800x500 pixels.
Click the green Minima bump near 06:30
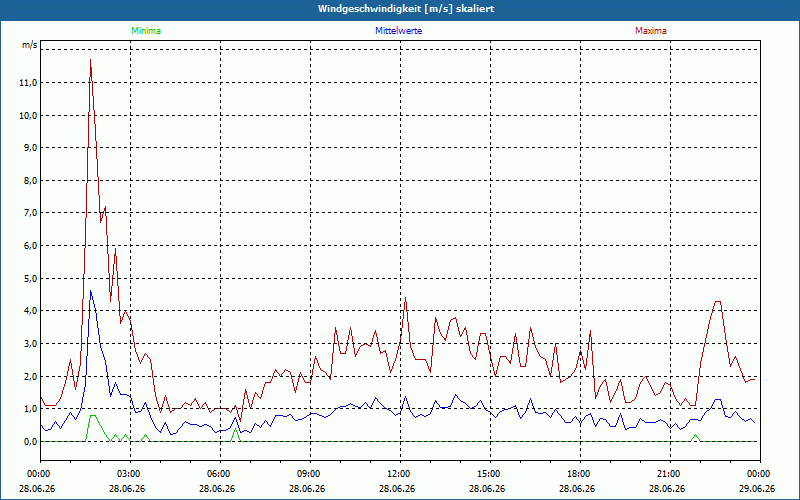click(x=235, y=435)
